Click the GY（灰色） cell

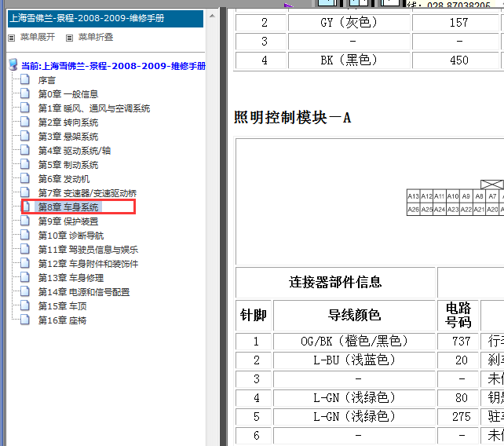click(349, 23)
